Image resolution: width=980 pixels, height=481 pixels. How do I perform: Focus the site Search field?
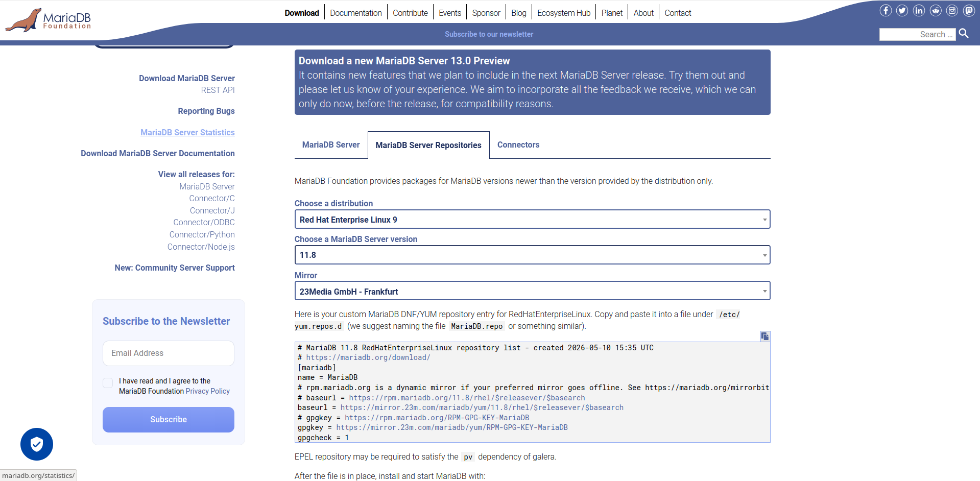[917, 34]
